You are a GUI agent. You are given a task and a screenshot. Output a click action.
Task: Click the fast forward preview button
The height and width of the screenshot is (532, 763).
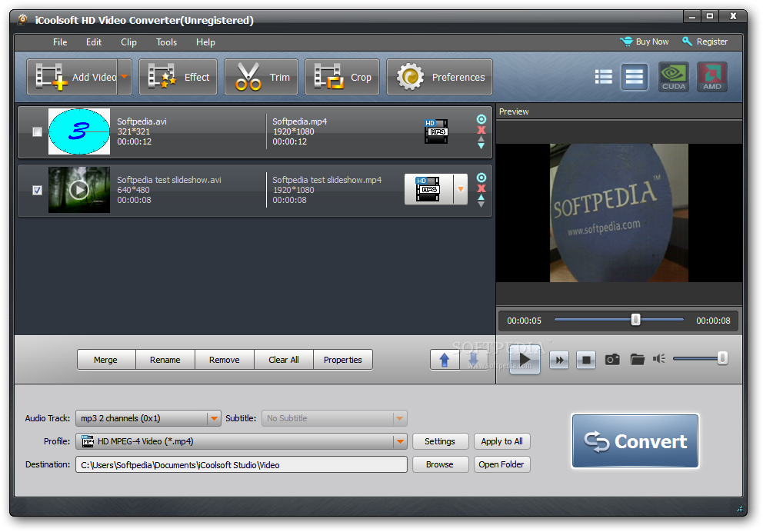click(559, 361)
